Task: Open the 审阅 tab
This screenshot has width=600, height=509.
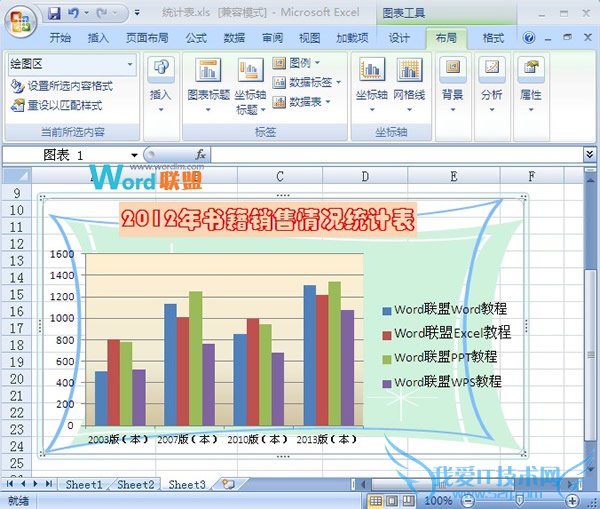Action: coord(272,38)
